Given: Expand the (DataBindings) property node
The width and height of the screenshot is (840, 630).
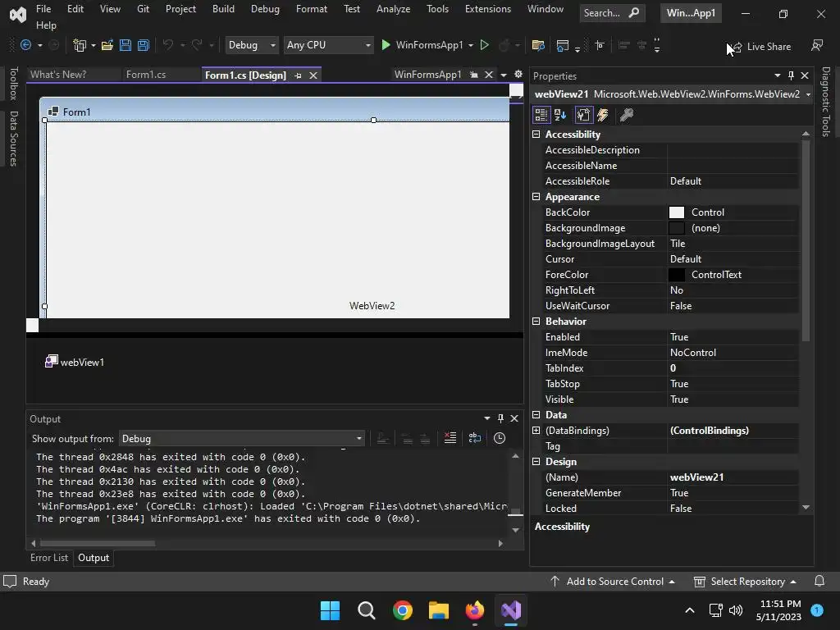Looking at the screenshot, I should click(536, 430).
